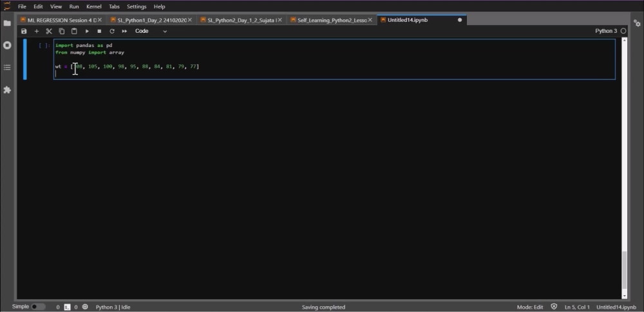Viewport: 644px width, 312px height.
Task: Show the Table of Contents sidebar panel
Action: pyautogui.click(x=7, y=68)
